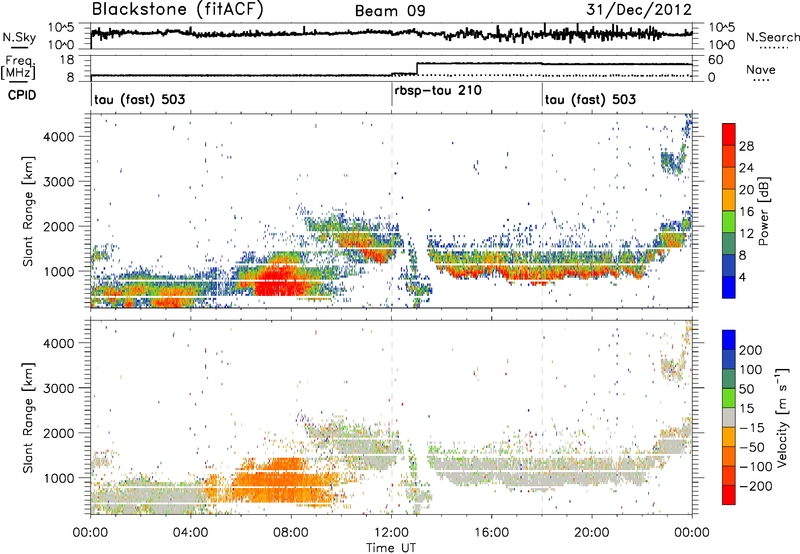Click the '-200' velocity colorbar label
The width and height of the screenshot is (800, 554).
pyautogui.click(x=756, y=486)
